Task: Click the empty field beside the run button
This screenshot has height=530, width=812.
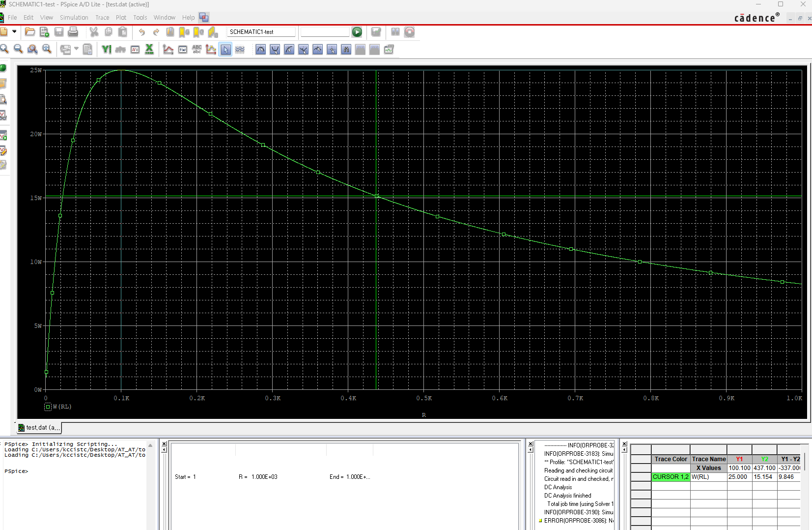Action: [325, 32]
